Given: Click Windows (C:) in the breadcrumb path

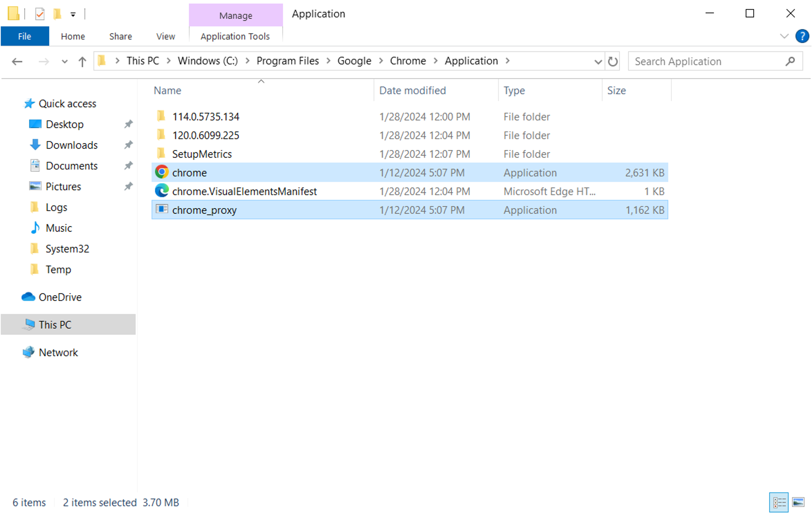Looking at the screenshot, I should tap(208, 61).
